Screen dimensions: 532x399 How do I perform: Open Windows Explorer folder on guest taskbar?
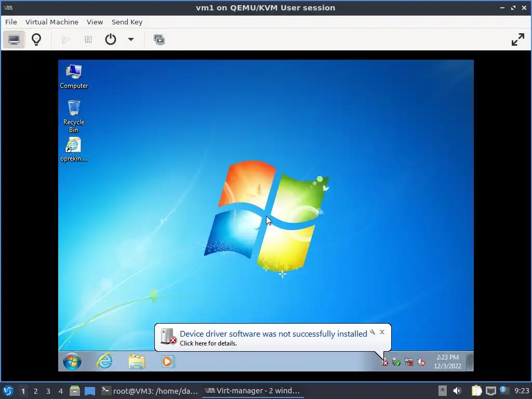[x=137, y=361]
